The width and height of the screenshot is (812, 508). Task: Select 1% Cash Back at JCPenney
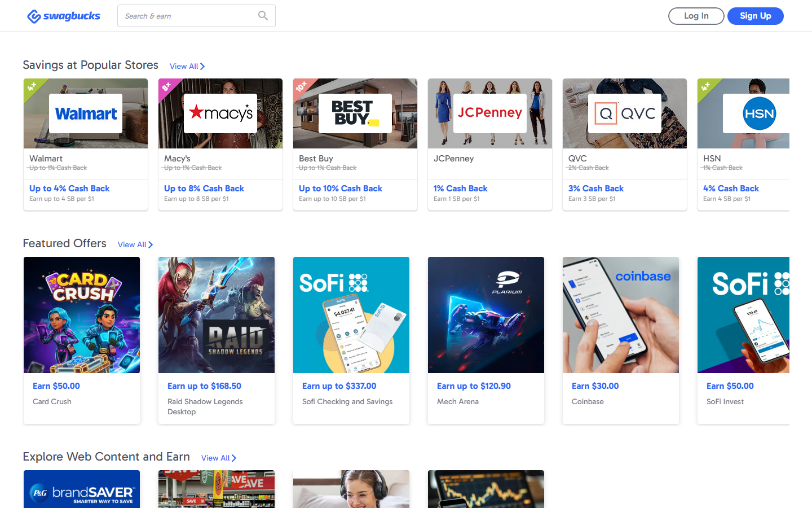pyautogui.click(x=461, y=189)
